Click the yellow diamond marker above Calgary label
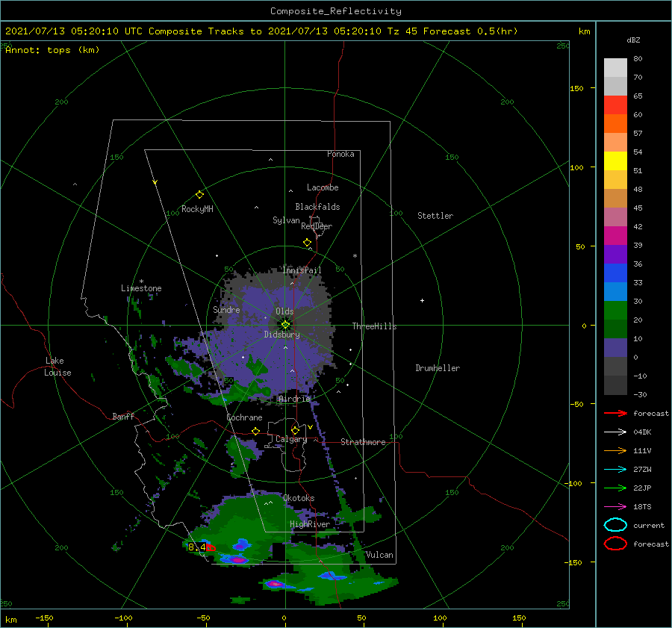672x628 pixels. [x=295, y=430]
